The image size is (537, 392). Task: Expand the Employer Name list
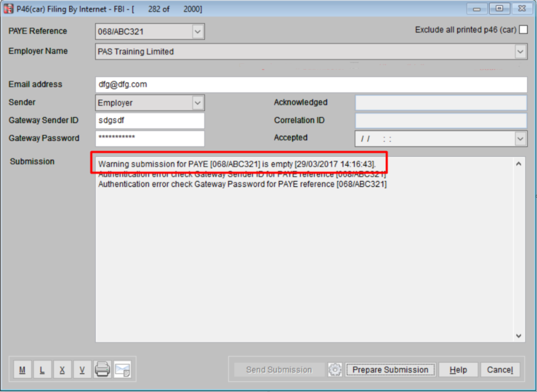pos(521,51)
